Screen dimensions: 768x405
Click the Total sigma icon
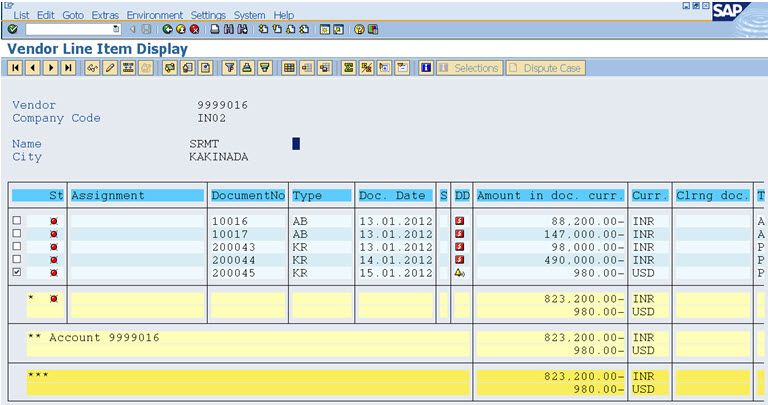[x=348, y=68]
